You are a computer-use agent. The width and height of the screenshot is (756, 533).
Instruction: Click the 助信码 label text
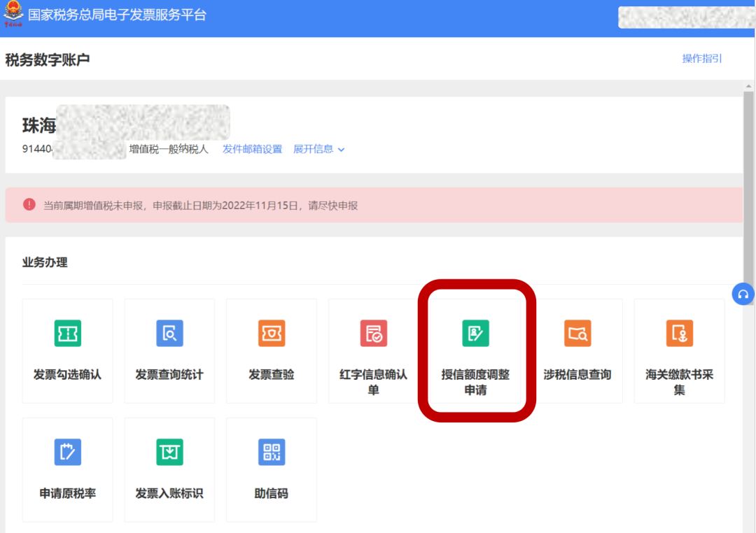click(x=272, y=494)
